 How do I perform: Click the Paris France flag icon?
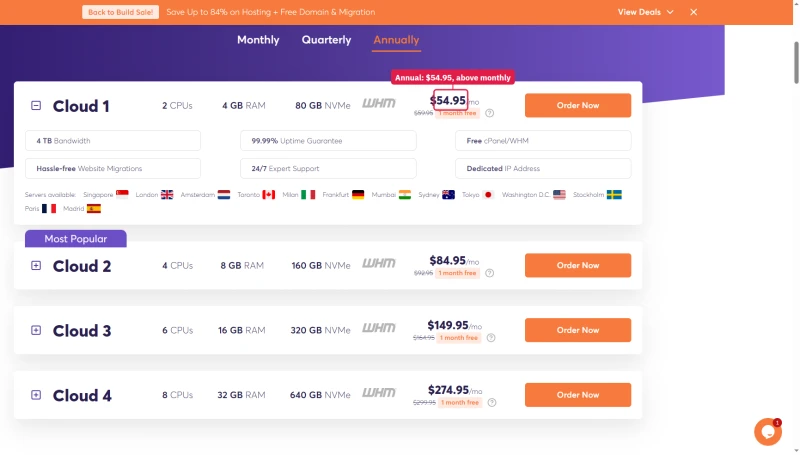coord(49,208)
